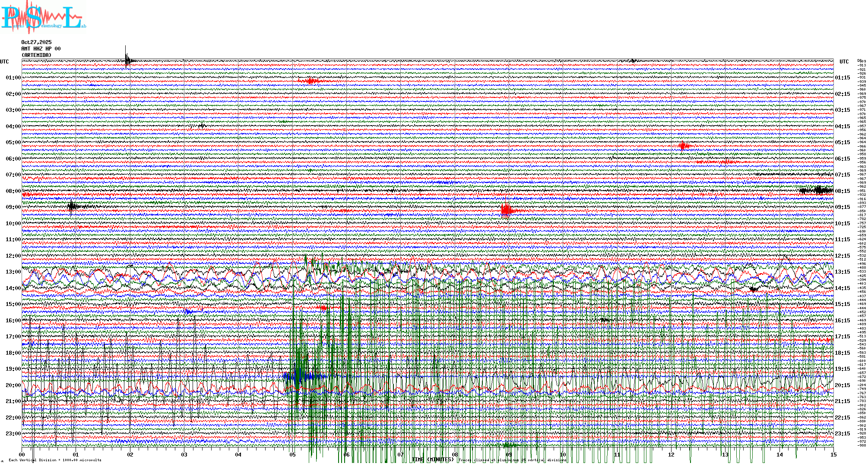
Task: Click the AMT HHZ HP 00 station label
Action: 41,49
